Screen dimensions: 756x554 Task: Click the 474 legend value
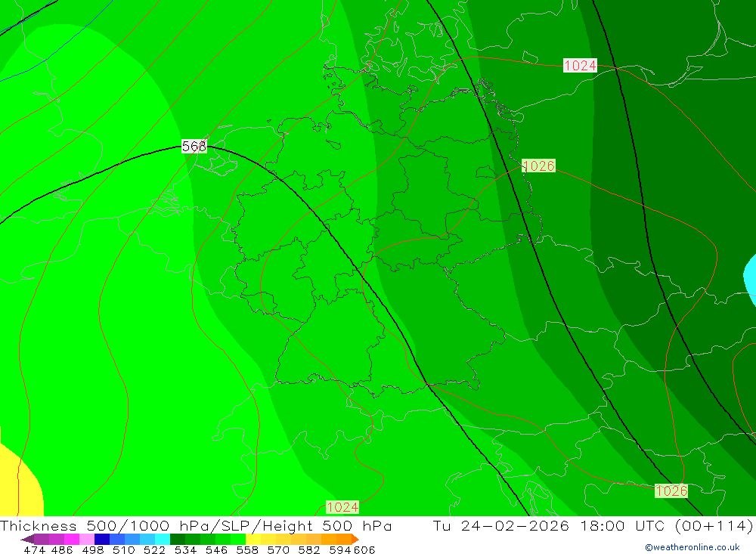point(34,549)
